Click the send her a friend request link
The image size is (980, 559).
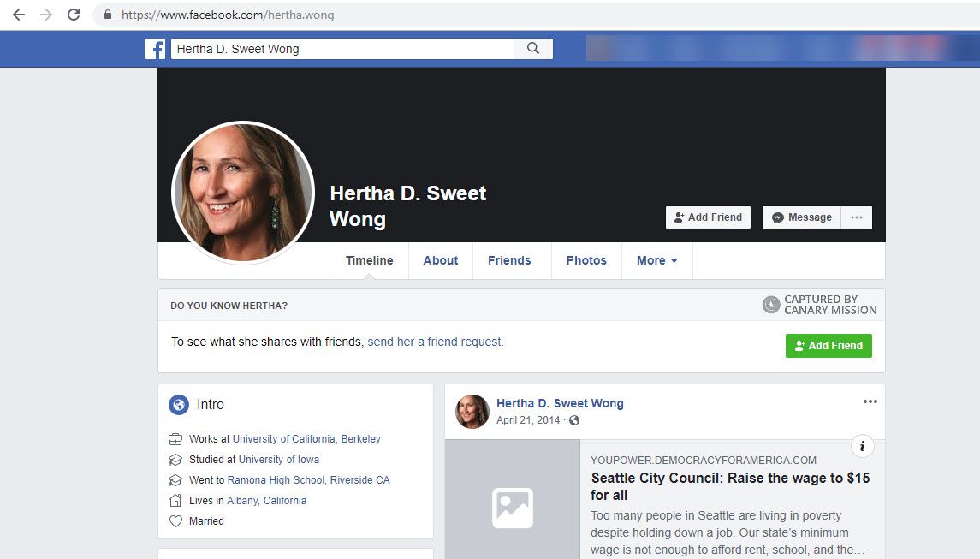(435, 341)
